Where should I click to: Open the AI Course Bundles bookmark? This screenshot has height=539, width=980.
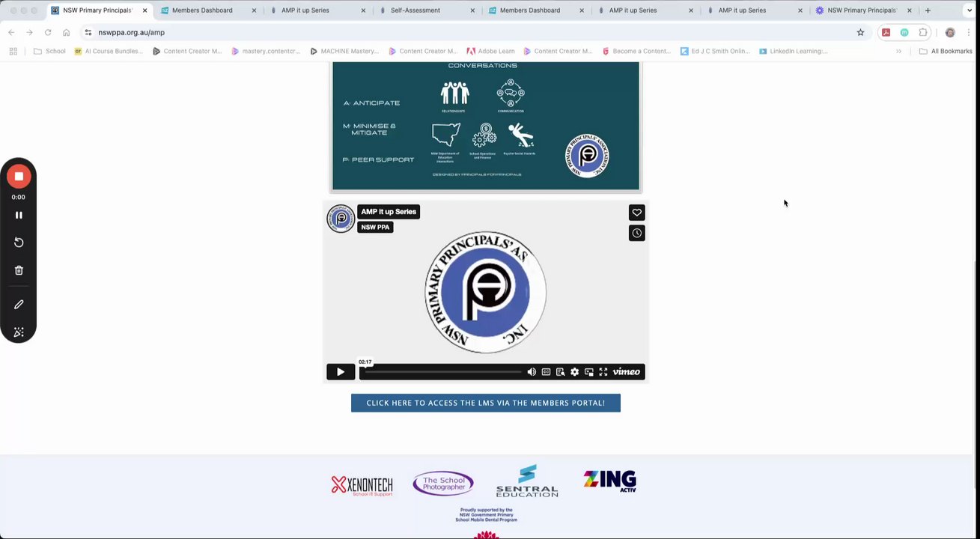[x=109, y=51]
